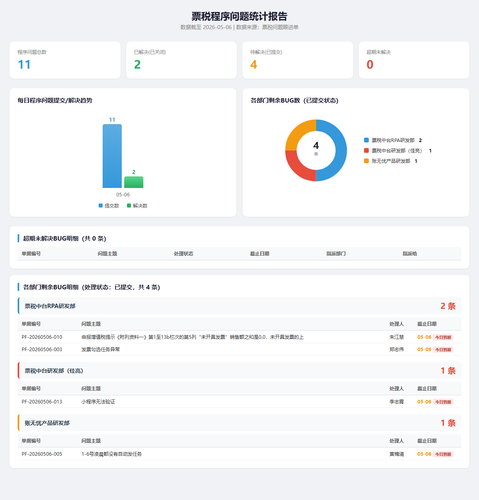The image size is (479, 500).
Task: Open ticket PF-20260506-003
Action: click(x=42, y=349)
